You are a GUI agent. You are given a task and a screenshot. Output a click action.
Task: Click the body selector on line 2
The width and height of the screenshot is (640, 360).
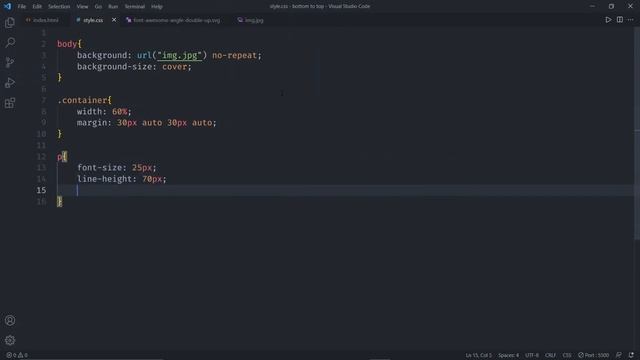67,44
